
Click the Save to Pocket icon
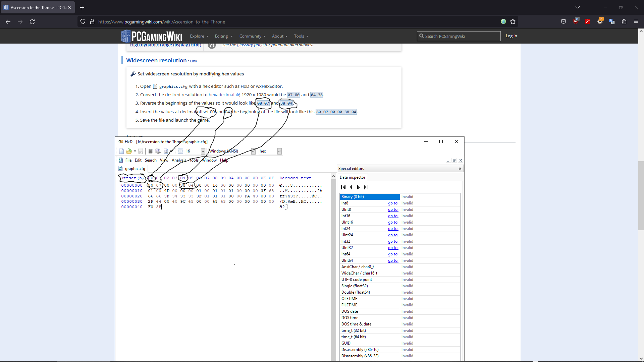tap(563, 22)
